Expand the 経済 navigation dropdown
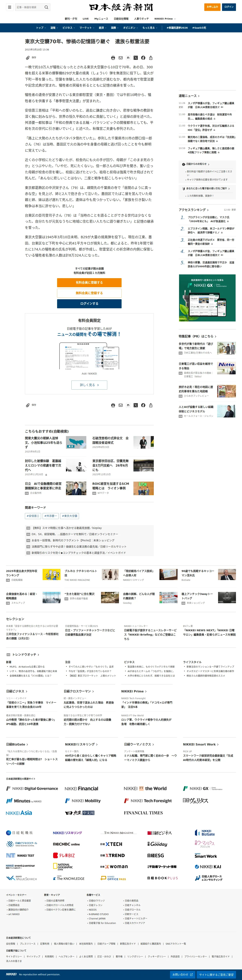242x980 pixels. (x=103, y=28)
